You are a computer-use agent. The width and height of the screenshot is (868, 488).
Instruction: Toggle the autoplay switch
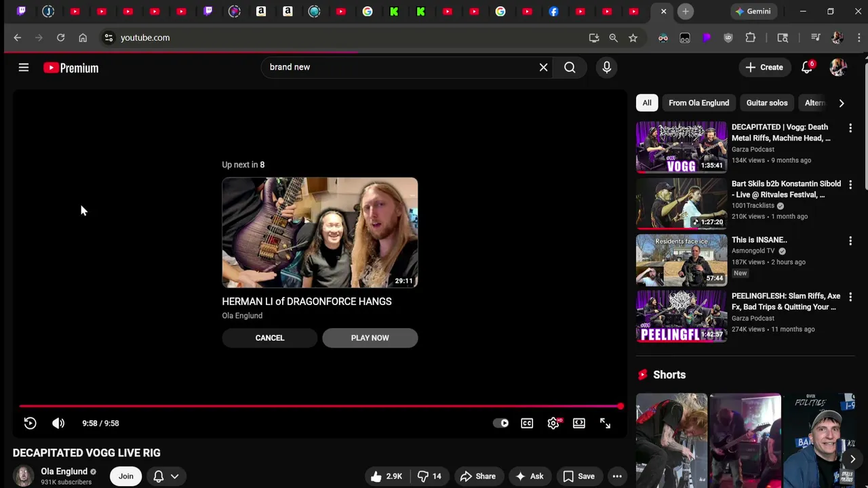pyautogui.click(x=501, y=423)
